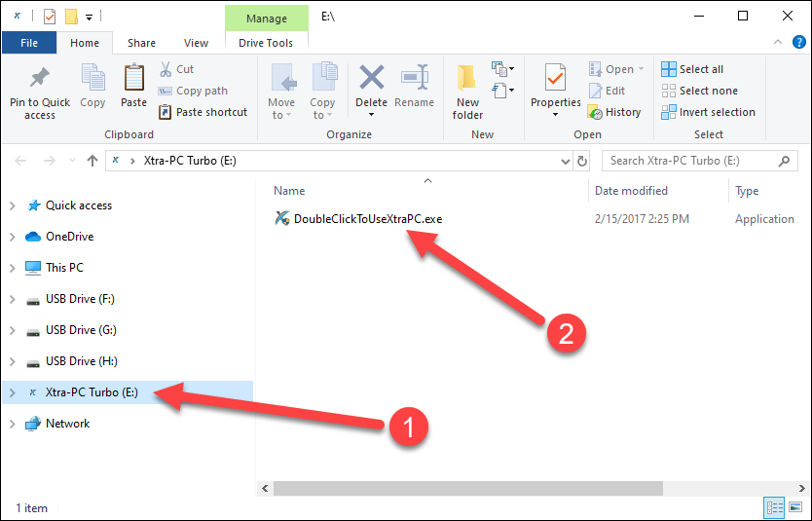Click the Copy ribbon icon
Viewport: 812px width, 521px height.
(92, 79)
